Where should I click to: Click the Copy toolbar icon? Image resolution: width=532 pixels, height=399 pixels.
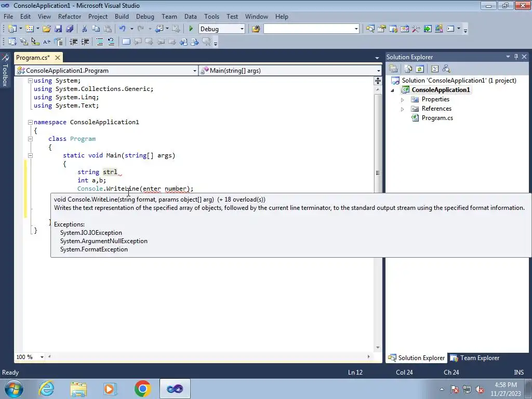point(96,29)
